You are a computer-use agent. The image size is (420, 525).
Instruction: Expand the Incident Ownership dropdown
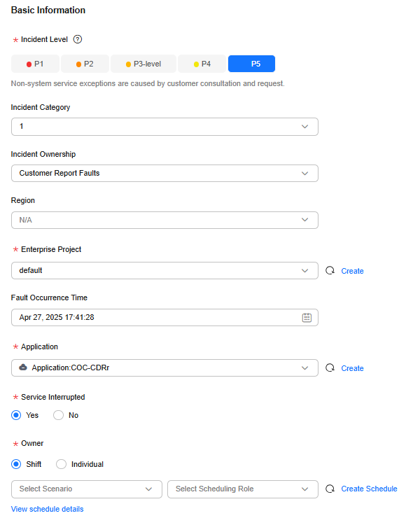[164, 173]
